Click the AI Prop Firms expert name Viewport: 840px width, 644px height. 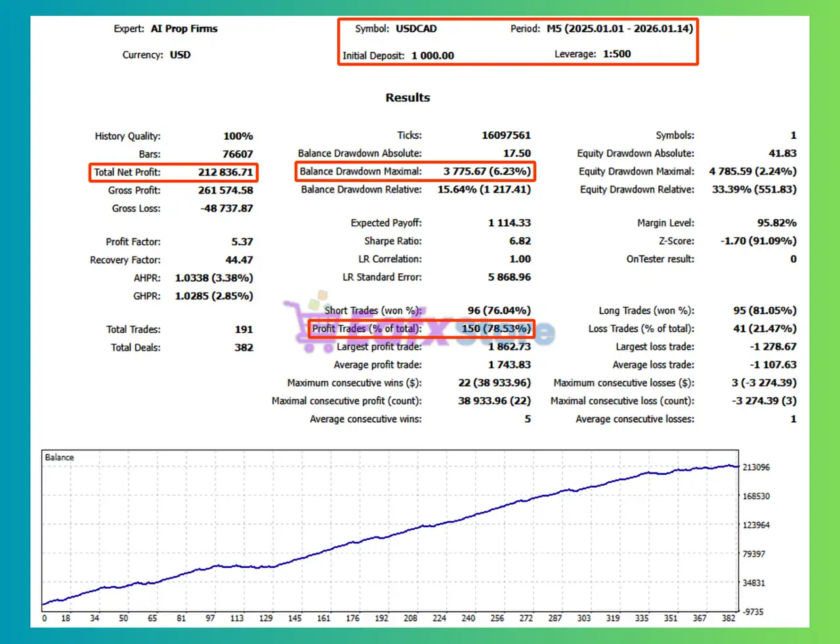click(x=184, y=29)
